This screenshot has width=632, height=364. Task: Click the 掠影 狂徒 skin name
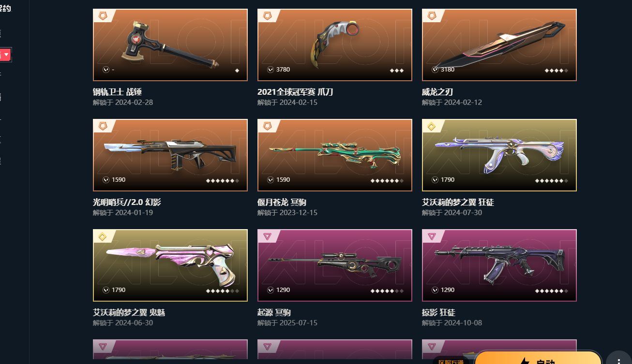438,312
